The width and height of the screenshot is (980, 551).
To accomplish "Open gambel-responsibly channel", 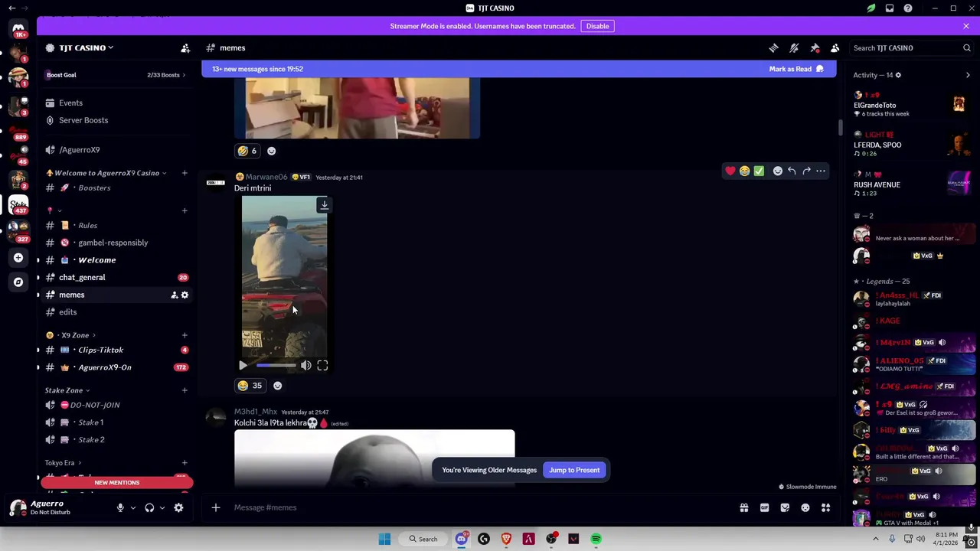I will (116, 243).
